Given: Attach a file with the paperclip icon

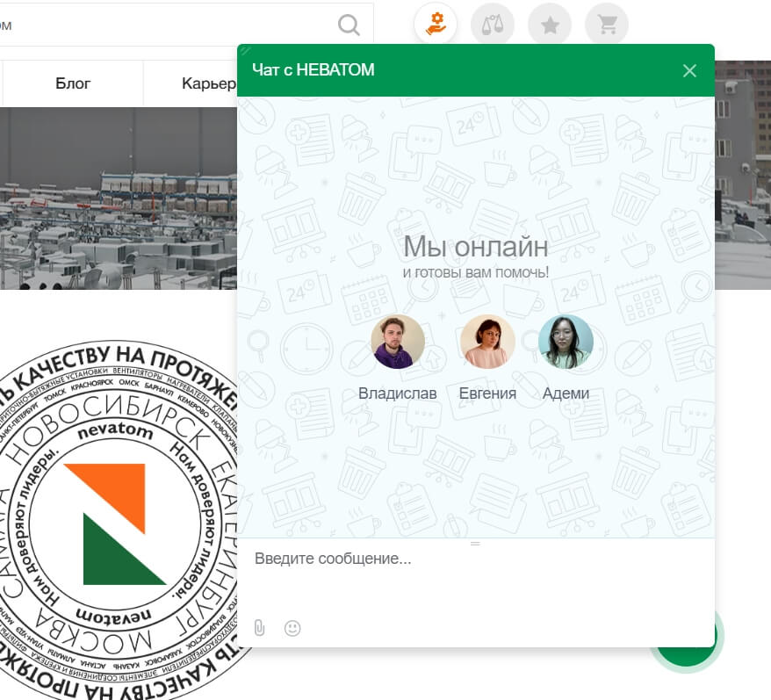Looking at the screenshot, I should 259,628.
